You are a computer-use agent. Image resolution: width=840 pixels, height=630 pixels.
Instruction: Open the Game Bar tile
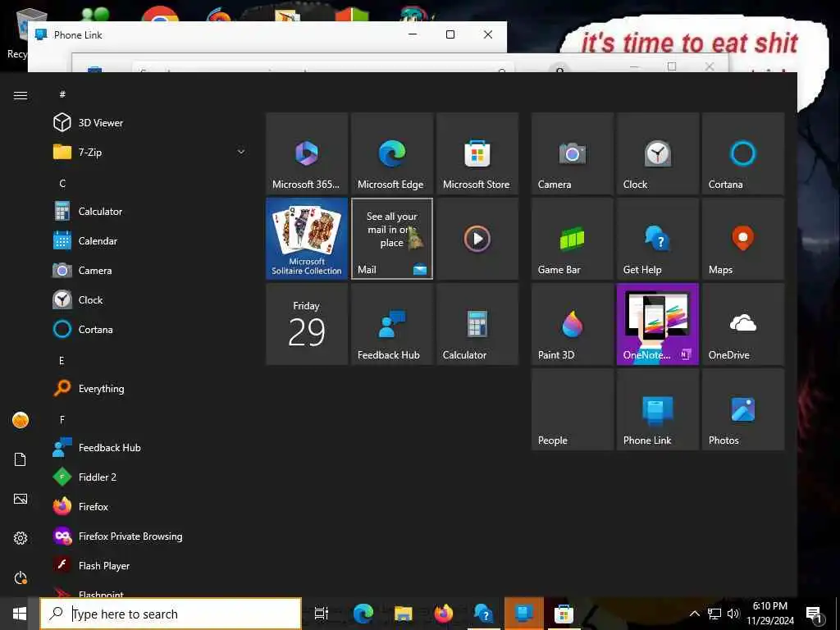click(572, 239)
